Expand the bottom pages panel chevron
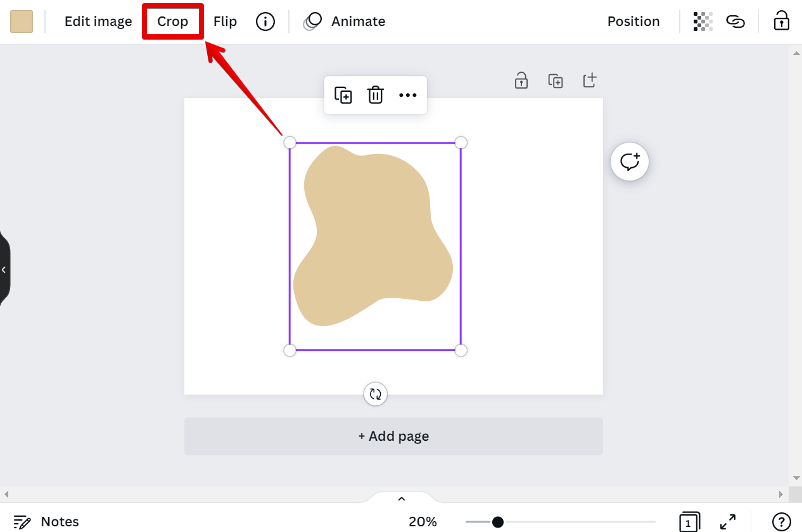Viewport: 802px width, 532px height. [401, 499]
